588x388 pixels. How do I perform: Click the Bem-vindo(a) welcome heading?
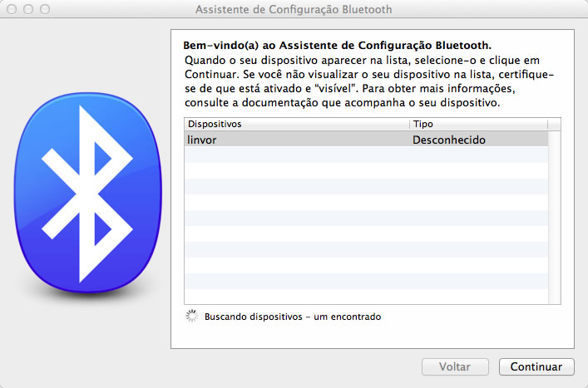[x=337, y=46]
